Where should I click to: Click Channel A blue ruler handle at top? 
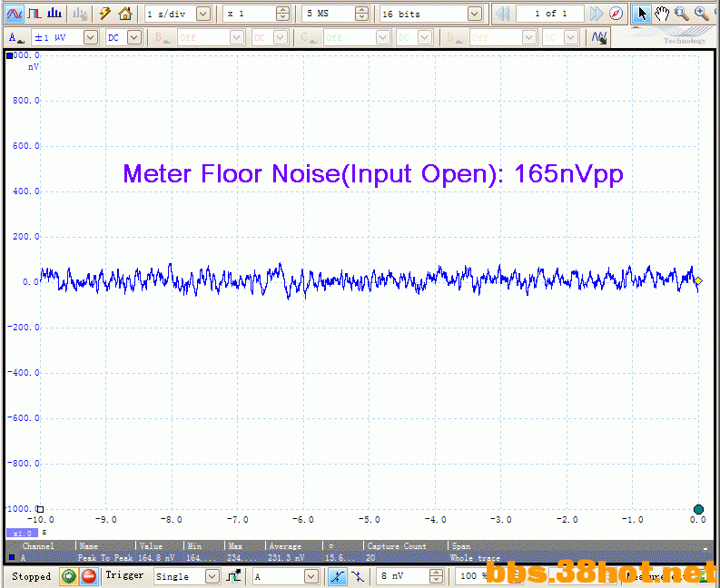(10, 56)
